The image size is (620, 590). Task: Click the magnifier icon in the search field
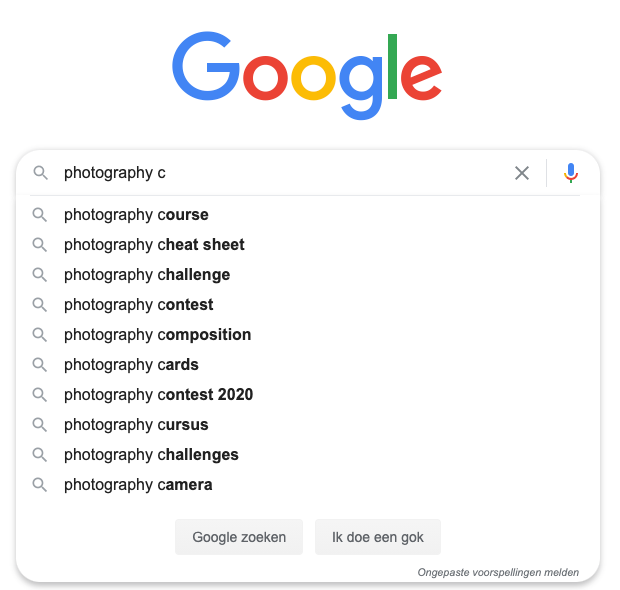[x=40, y=173]
